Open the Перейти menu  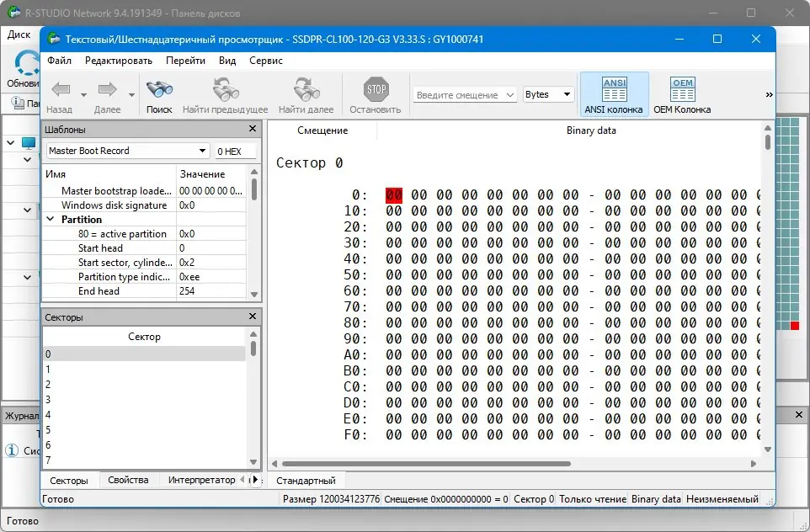pyautogui.click(x=185, y=61)
